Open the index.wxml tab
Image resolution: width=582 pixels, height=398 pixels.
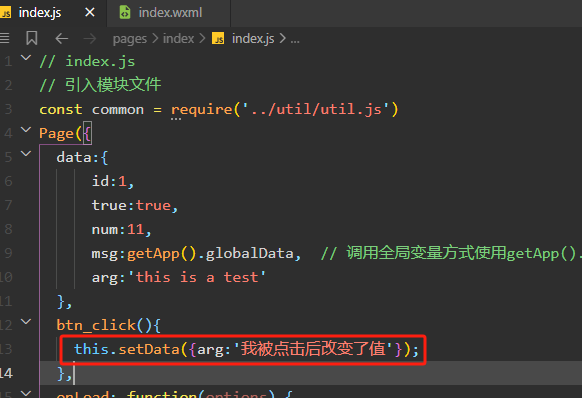click(169, 13)
